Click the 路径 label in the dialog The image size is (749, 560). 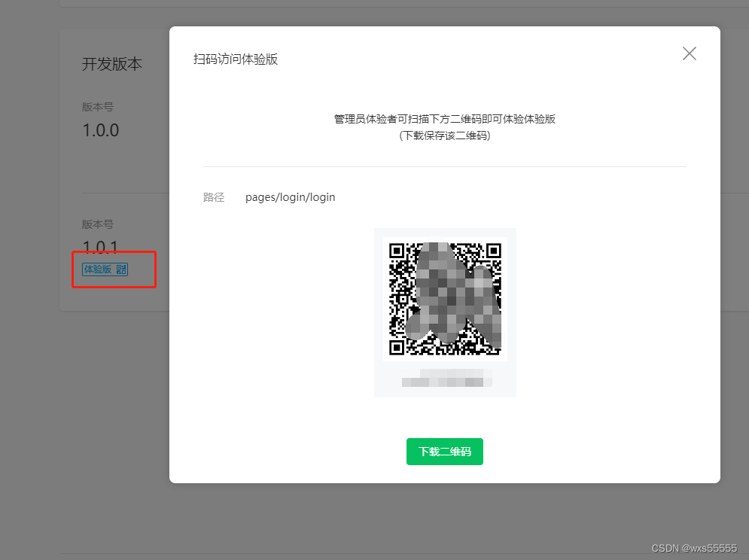tap(214, 197)
